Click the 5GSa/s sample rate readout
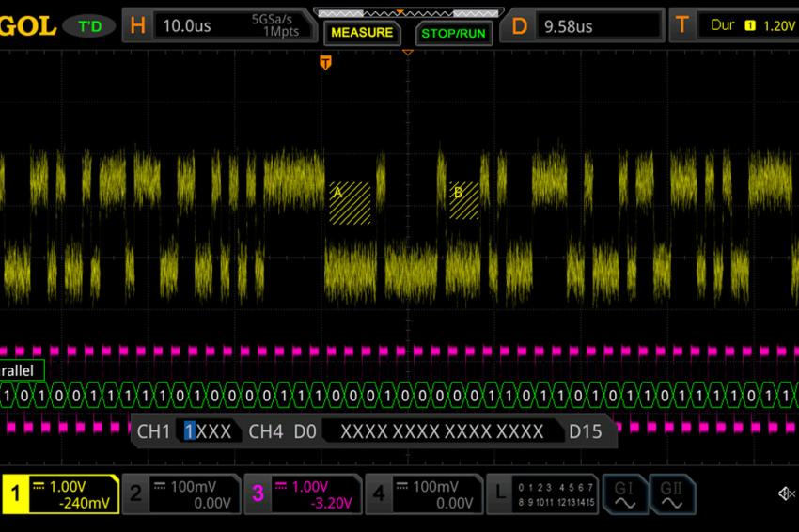The image size is (799, 532). [272, 20]
